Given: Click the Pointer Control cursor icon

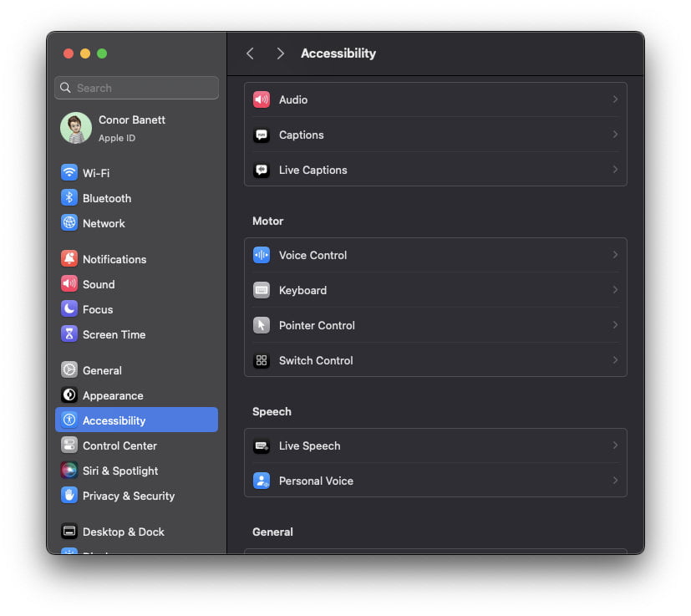Looking at the screenshot, I should pyautogui.click(x=262, y=325).
